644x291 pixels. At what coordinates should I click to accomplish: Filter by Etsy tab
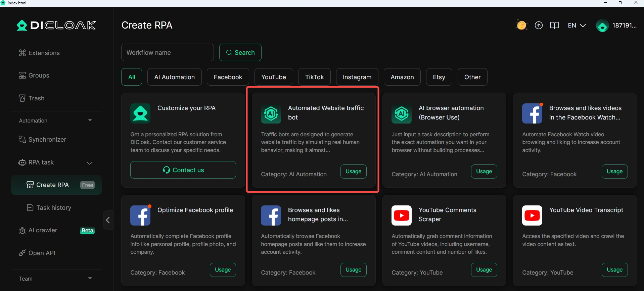[x=439, y=77]
